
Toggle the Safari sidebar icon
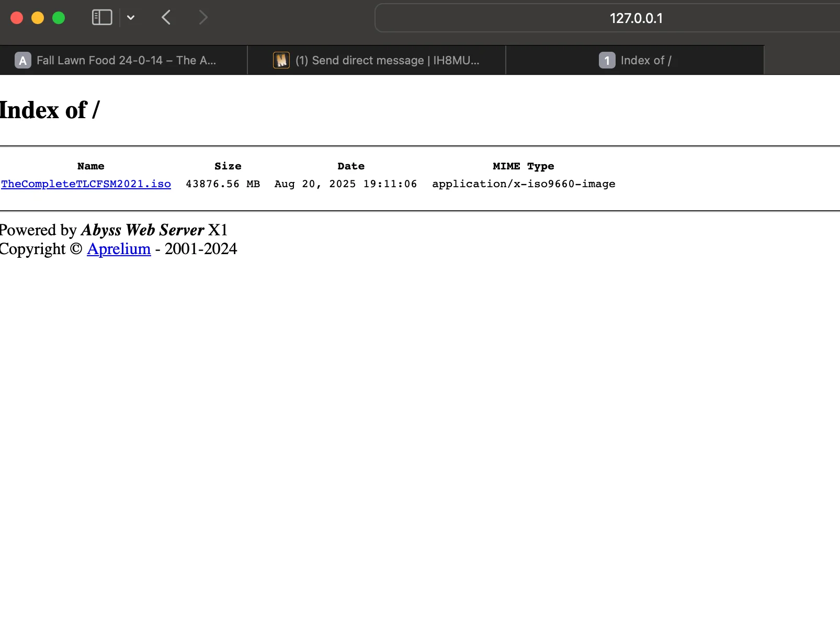tap(102, 18)
